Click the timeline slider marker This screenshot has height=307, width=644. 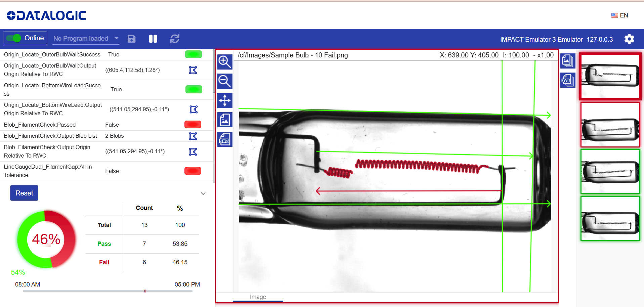pos(144,291)
